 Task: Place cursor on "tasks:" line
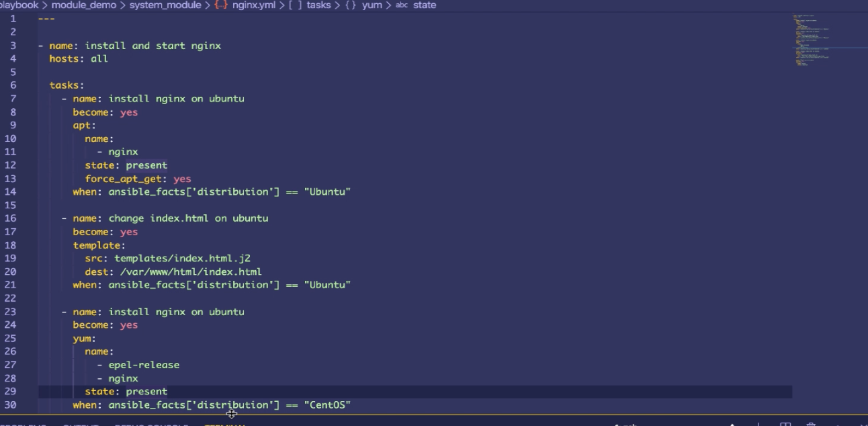coord(67,85)
